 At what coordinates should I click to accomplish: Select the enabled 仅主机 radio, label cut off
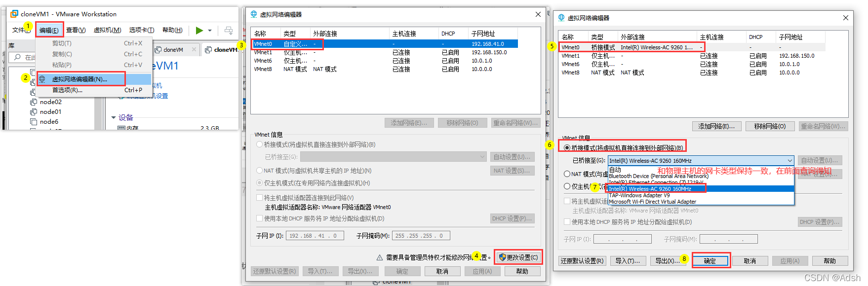[567, 186]
